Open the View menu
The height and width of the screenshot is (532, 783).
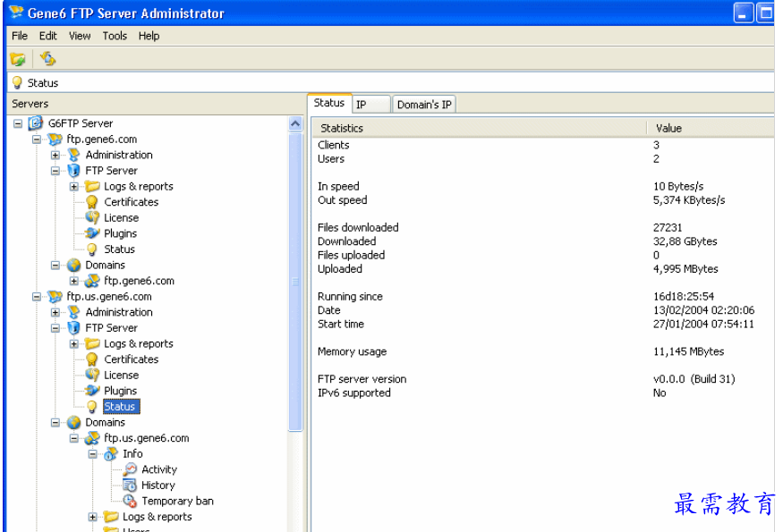pos(80,36)
